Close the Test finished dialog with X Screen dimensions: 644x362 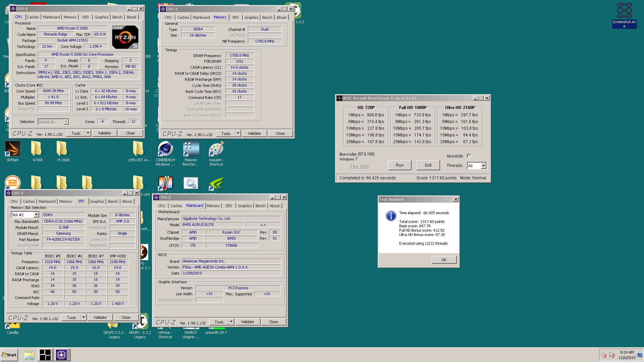coord(455,199)
